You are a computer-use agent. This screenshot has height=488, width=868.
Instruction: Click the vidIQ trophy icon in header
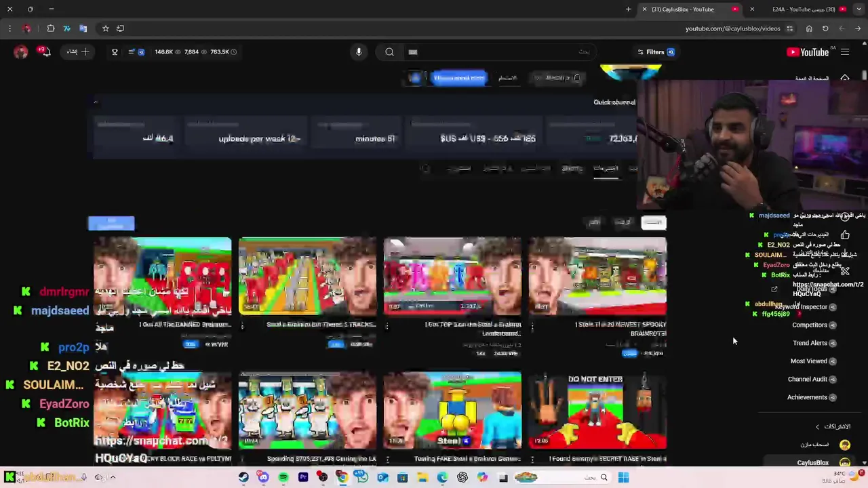[x=115, y=52]
